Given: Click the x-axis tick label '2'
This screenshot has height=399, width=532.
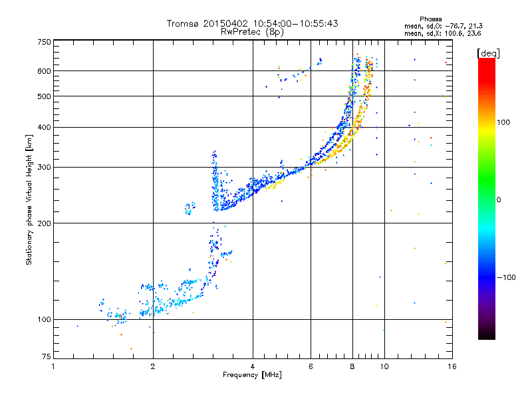Looking at the screenshot, I should click(x=153, y=366).
